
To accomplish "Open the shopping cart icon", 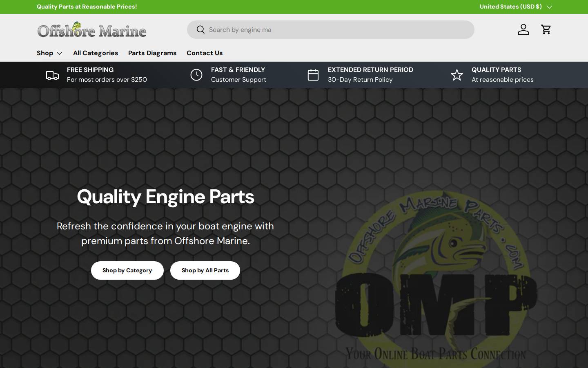I will [x=546, y=29].
